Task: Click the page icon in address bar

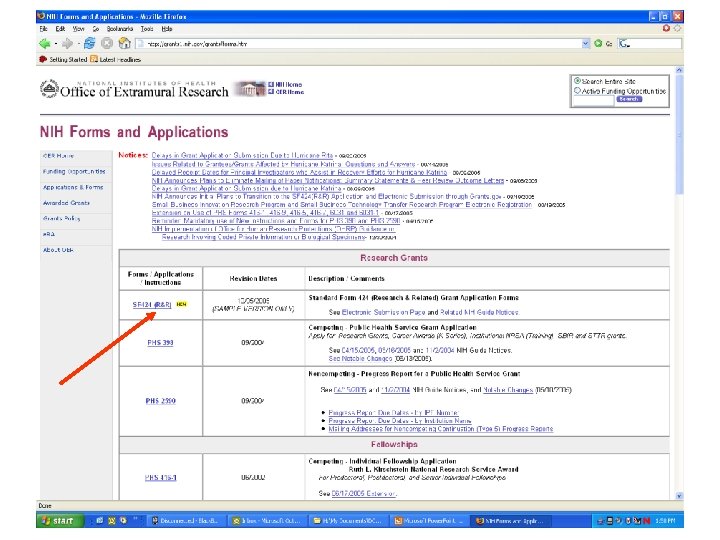Action: 141,44
